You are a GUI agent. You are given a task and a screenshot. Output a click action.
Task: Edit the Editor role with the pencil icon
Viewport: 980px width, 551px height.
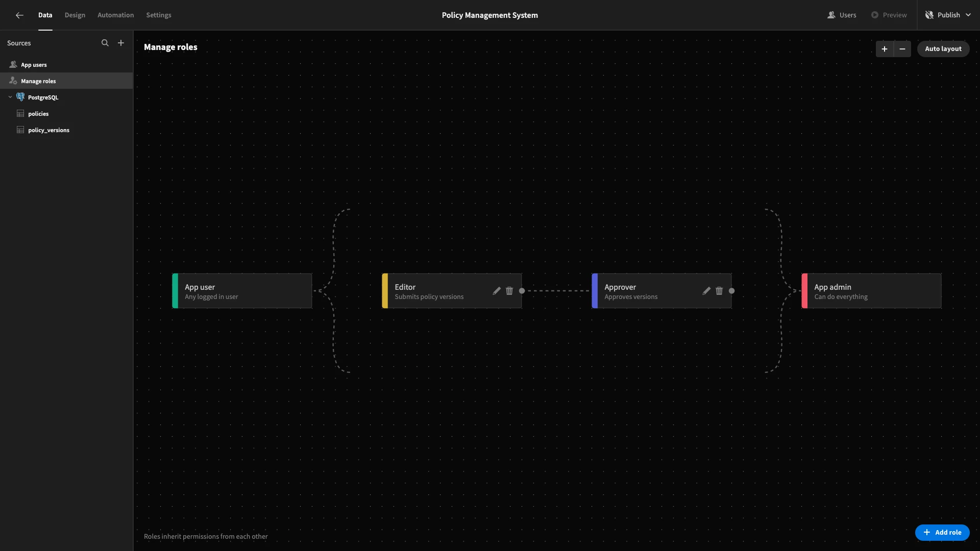click(x=497, y=291)
